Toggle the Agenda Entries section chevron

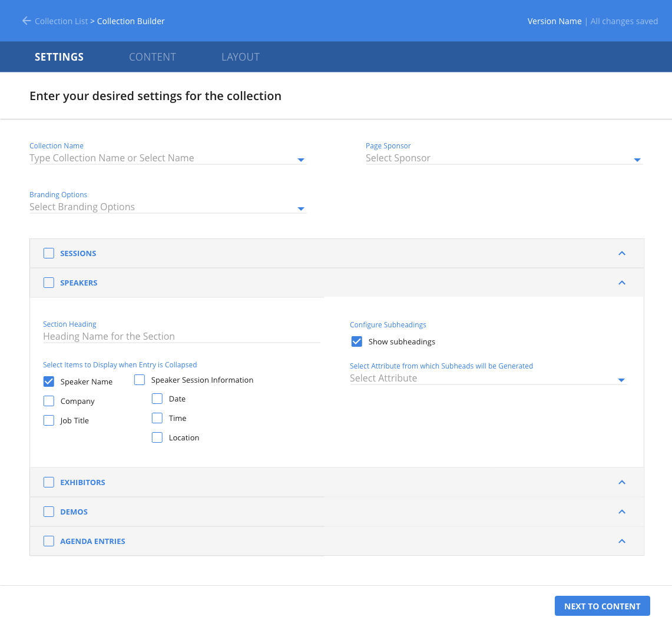[622, 541]
